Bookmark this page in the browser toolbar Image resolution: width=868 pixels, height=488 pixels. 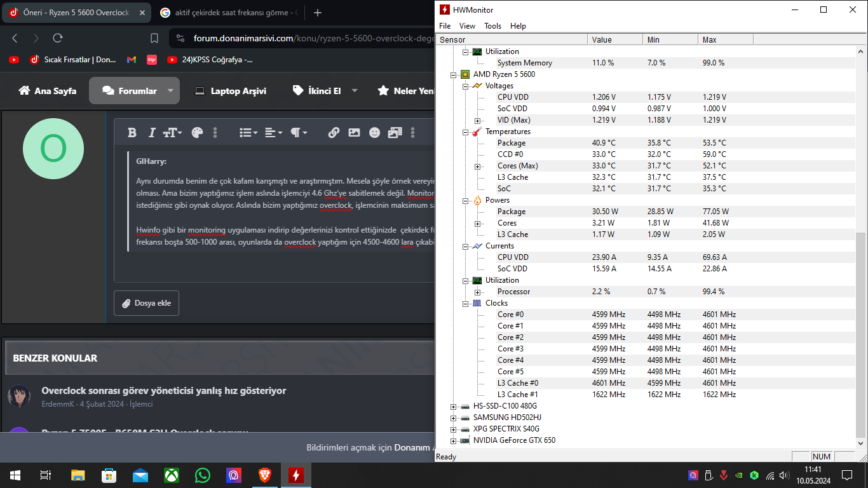pos(154,38)
